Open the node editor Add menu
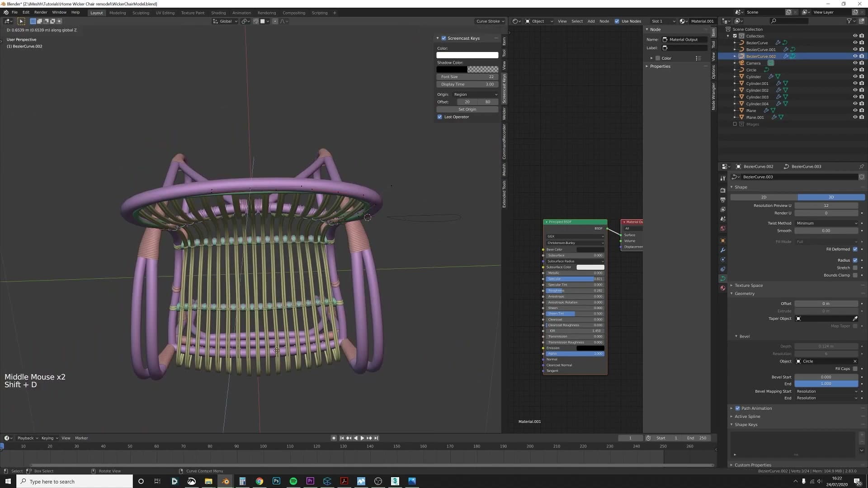The height and width of the screenshot is (488, 868). pos(591,21)
